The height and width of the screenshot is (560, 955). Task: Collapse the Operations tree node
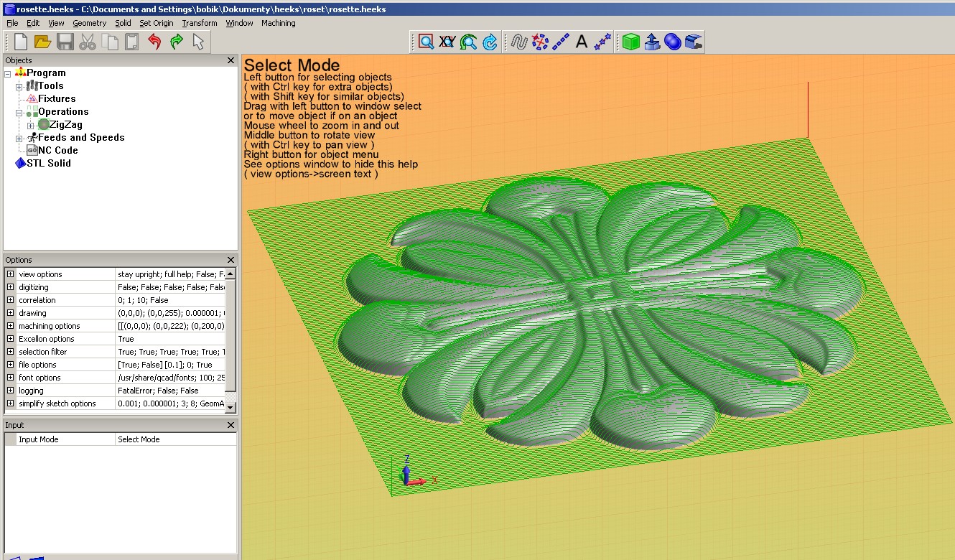(x=19, y=113)
